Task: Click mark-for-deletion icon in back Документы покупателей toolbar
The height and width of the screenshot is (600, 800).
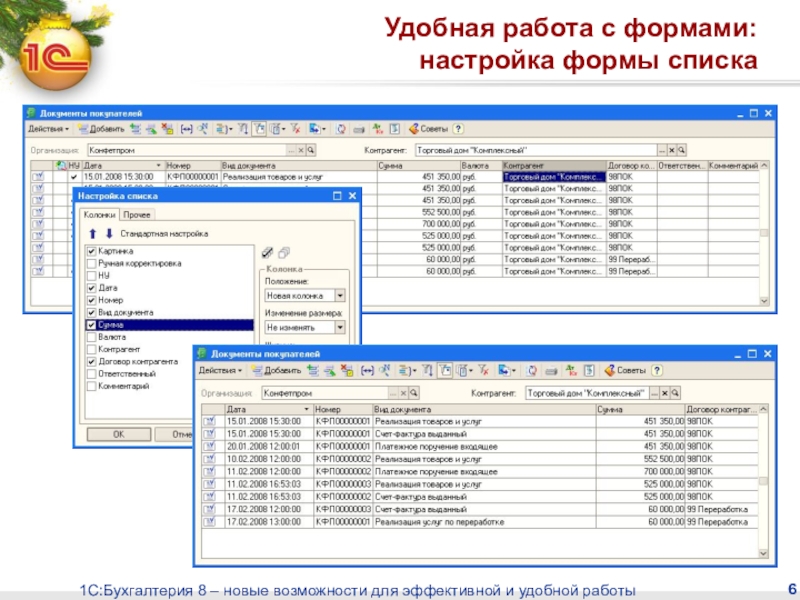Action: coord(167,129)
